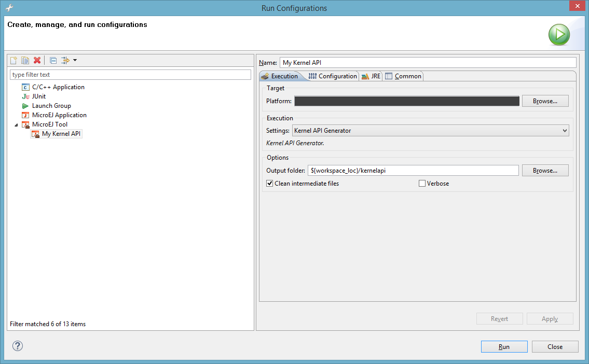Switch to the JRE tab
Viewport: 589px width, 364px height.
click(x=371, y=76)
